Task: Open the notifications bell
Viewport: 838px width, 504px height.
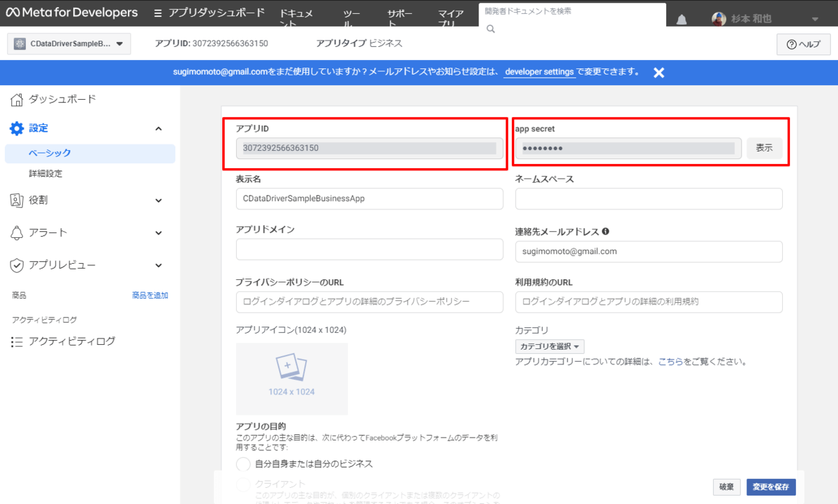Action: coord(682,20)
